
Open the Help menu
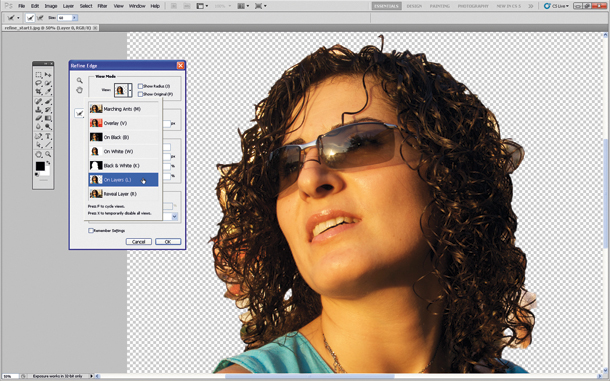[155, 6]
